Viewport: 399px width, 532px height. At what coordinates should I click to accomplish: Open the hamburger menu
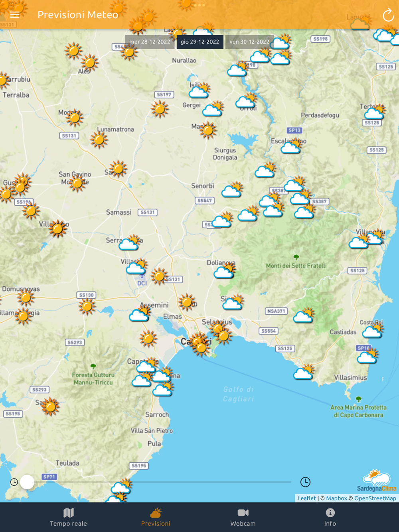pos(15,15)
